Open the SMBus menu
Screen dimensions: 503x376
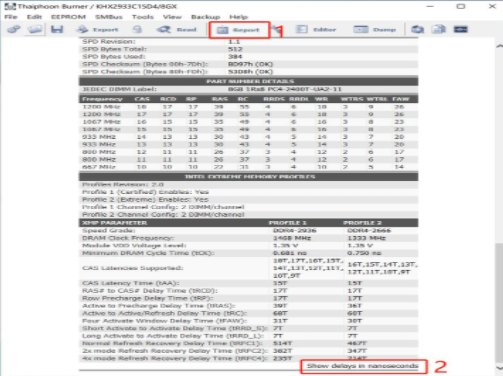pos(108,17)
